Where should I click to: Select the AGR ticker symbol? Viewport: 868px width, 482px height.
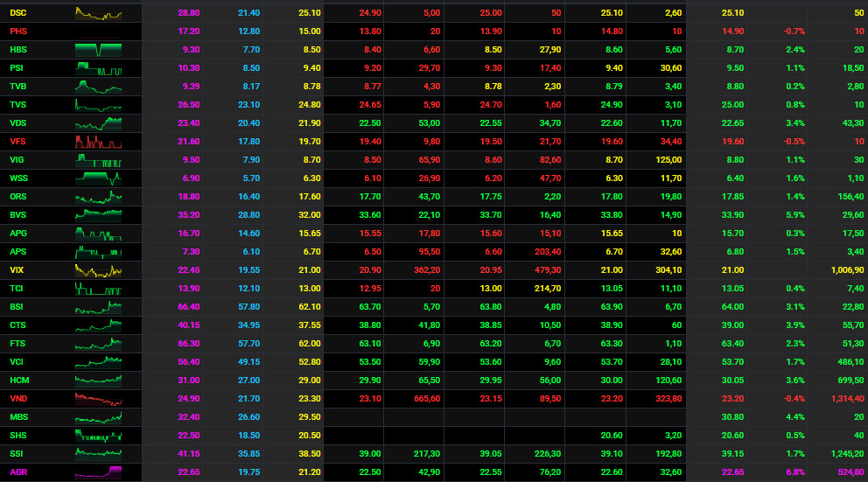[18, 472]
